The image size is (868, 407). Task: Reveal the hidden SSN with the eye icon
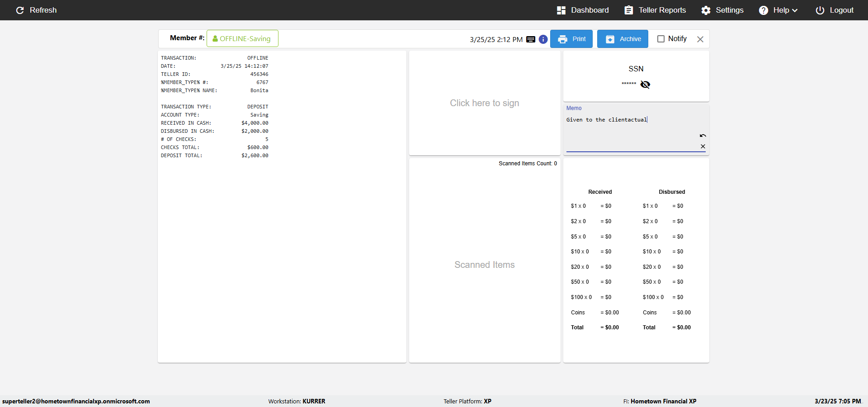click(x=645, y=84)
